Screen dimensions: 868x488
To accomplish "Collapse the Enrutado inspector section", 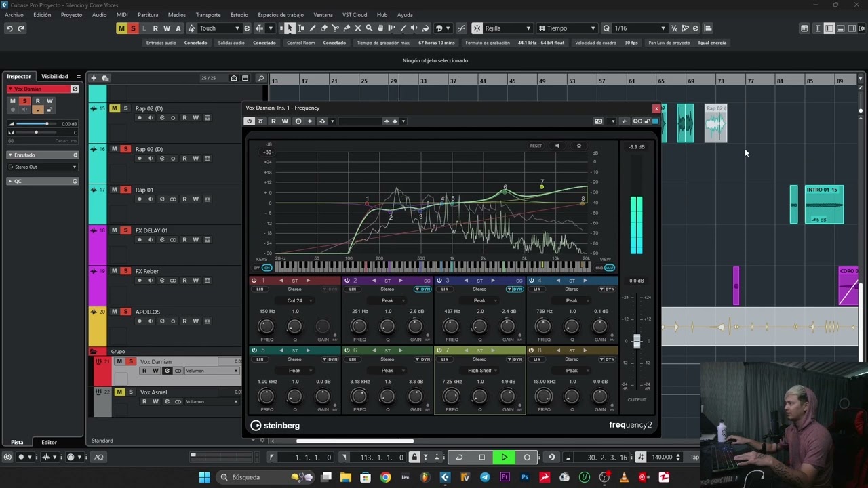I will (43, 155).
